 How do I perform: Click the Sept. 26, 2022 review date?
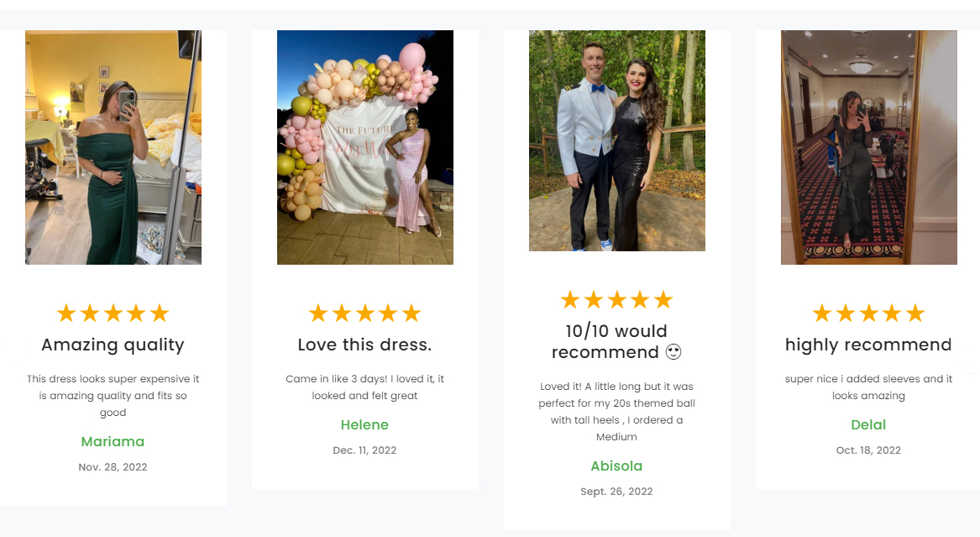point(617,492)
